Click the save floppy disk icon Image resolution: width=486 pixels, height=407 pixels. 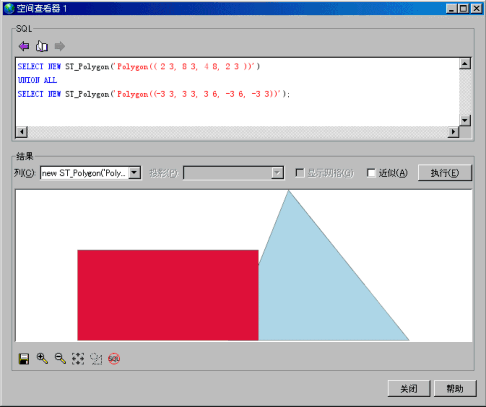[x=24, y=359]
